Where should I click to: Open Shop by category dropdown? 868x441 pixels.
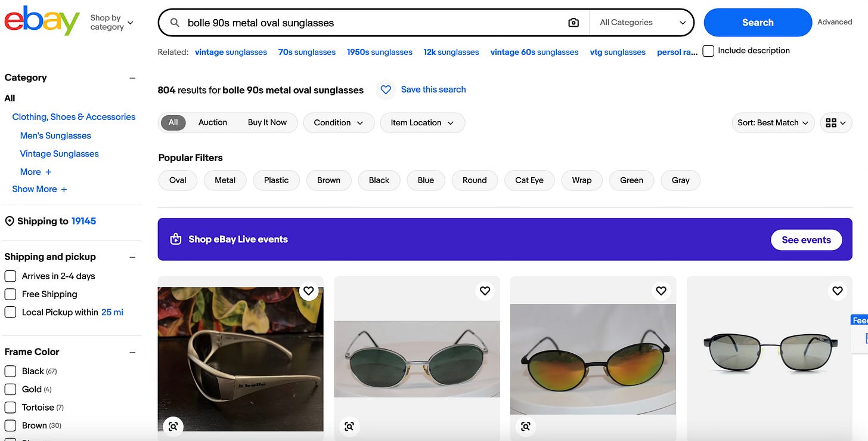click(x=111, y=23)
